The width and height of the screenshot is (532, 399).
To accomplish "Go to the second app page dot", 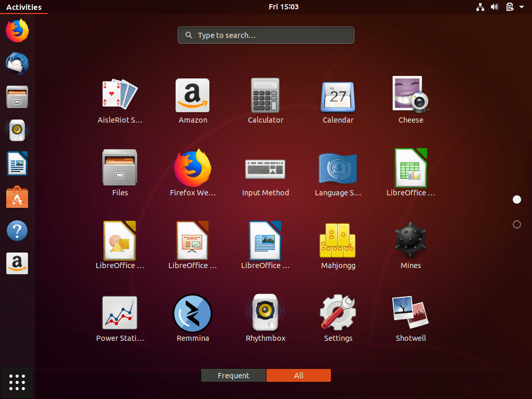I will [x=517, y=224].
